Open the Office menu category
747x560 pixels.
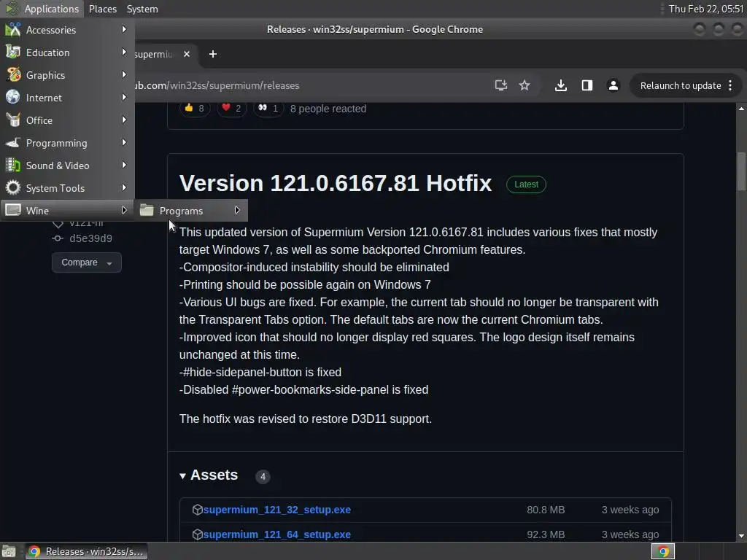tap(67, 120)
